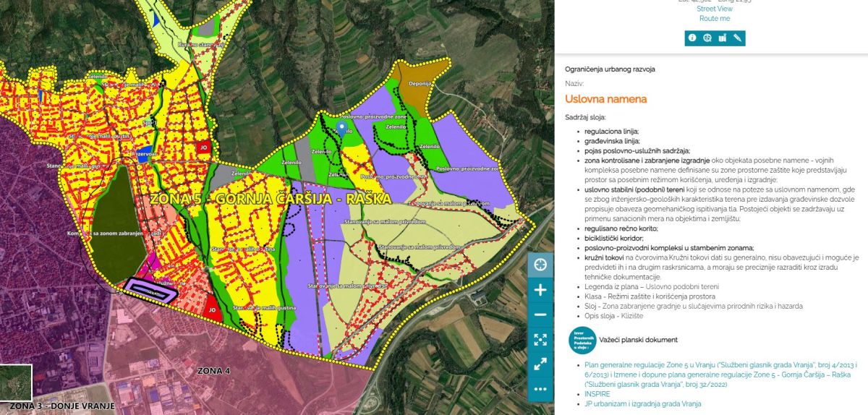Click the locate me crosshair button
Screen dimensions: 868x415
[x=540, y=265]
